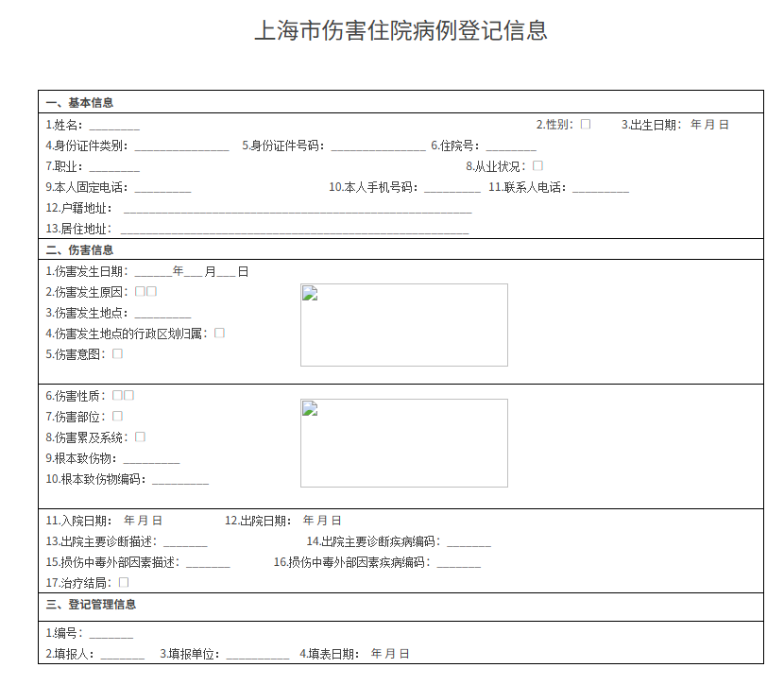784x685 pixels.
Task: Click the 身份证件号码 input blank
Action: coord(378,146)
